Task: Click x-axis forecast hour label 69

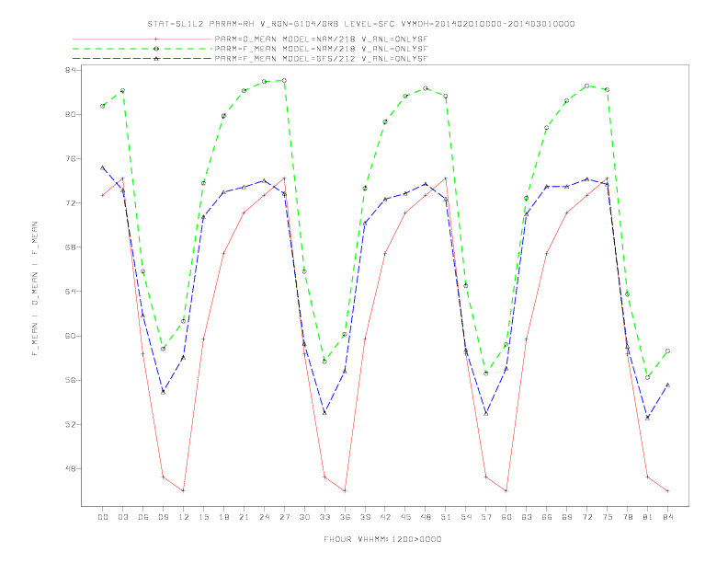Action: pos(567,517)
